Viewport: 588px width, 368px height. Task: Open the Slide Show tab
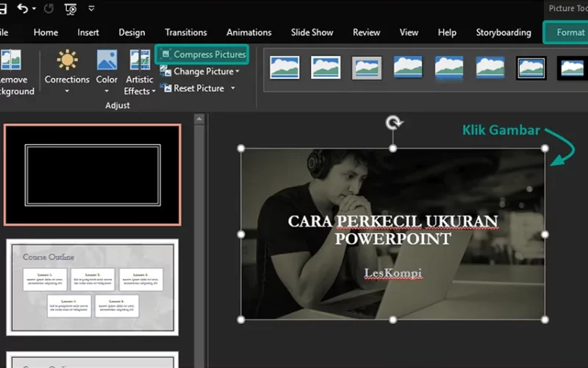click(x=312, y=32)
